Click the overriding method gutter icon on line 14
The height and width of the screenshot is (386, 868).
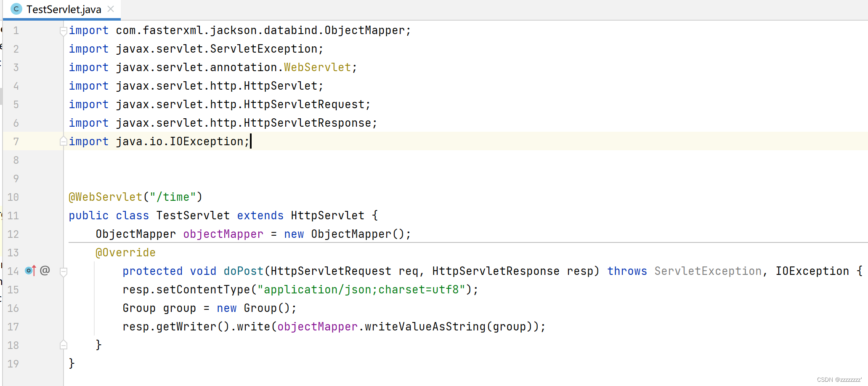(30, 271)
